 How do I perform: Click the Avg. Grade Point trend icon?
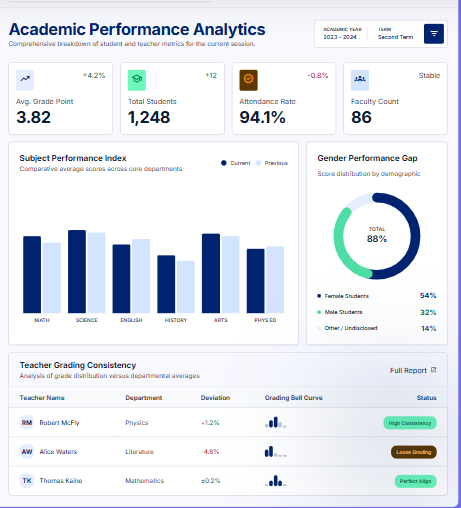point(25,80)
